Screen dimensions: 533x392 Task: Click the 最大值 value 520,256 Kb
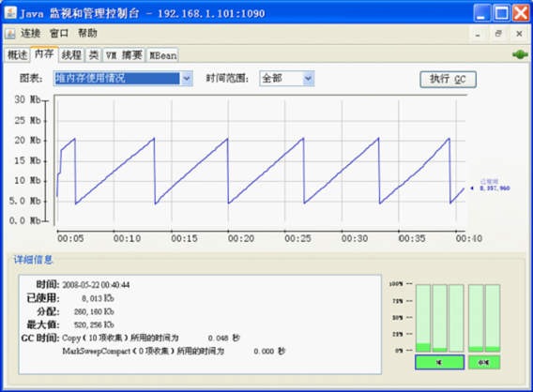(x=94, y=324)
